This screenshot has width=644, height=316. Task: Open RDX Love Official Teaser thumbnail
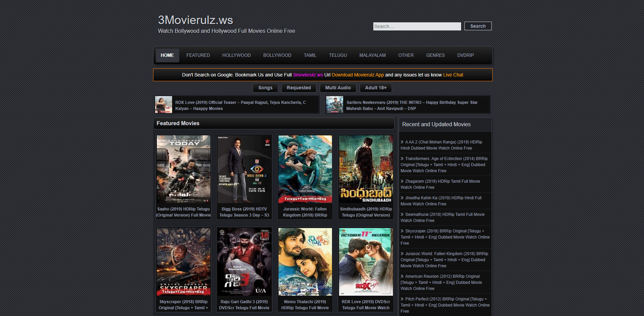tap(164, 105)
